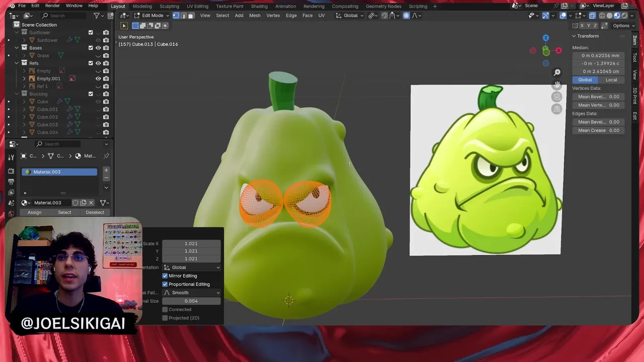The height and width of the screenshot is (362, 644).
Task: Click the material Select button
Action: [x=64, y=212]
